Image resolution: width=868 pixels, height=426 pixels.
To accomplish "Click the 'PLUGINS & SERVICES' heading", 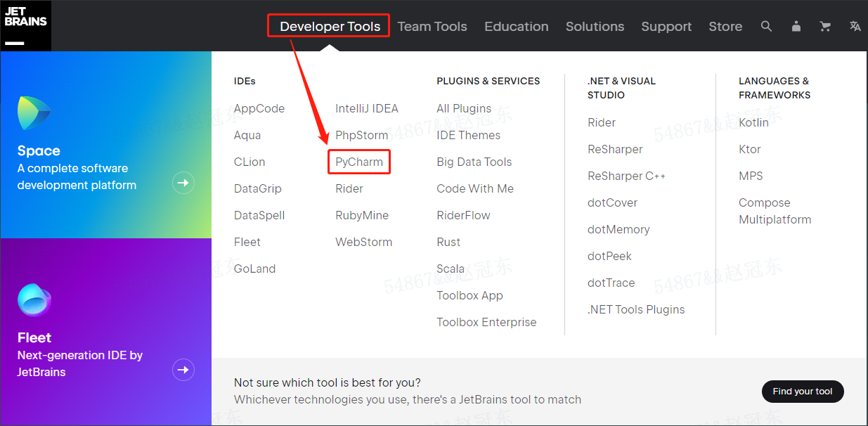I will 488,81.
